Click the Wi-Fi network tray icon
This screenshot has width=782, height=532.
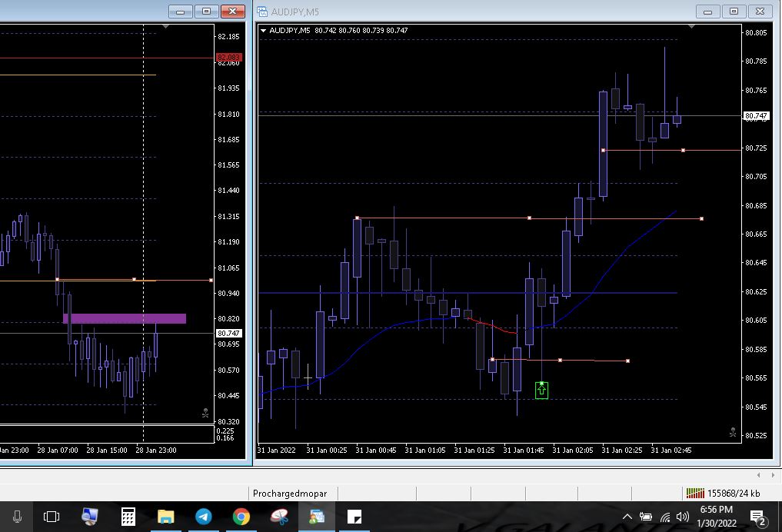tap(665, 517)
